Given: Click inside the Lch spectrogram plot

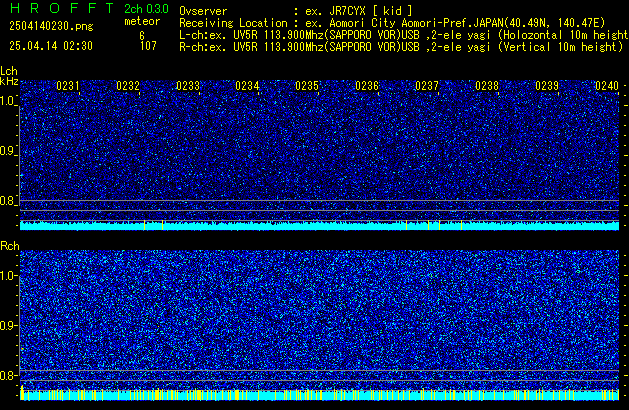Looking at the screenshot, I should click(319, 150).
